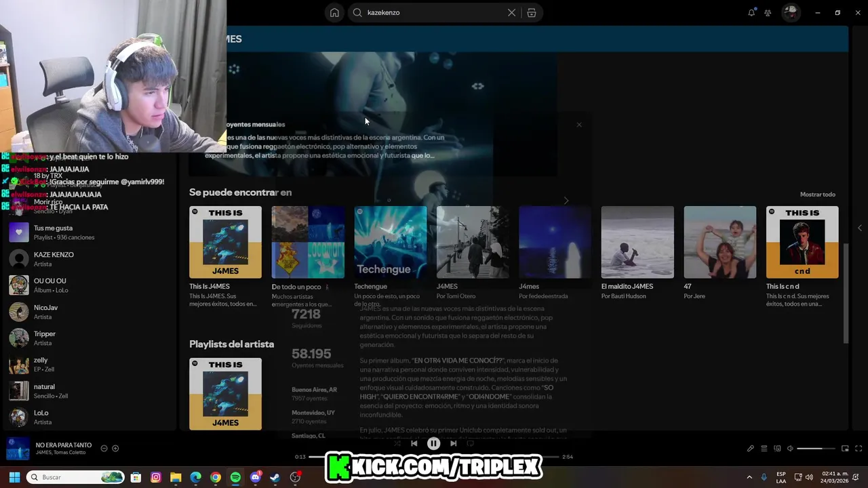Select Tripper artist in library
Screen dimensions: 868x488
[x=88, y=338]
